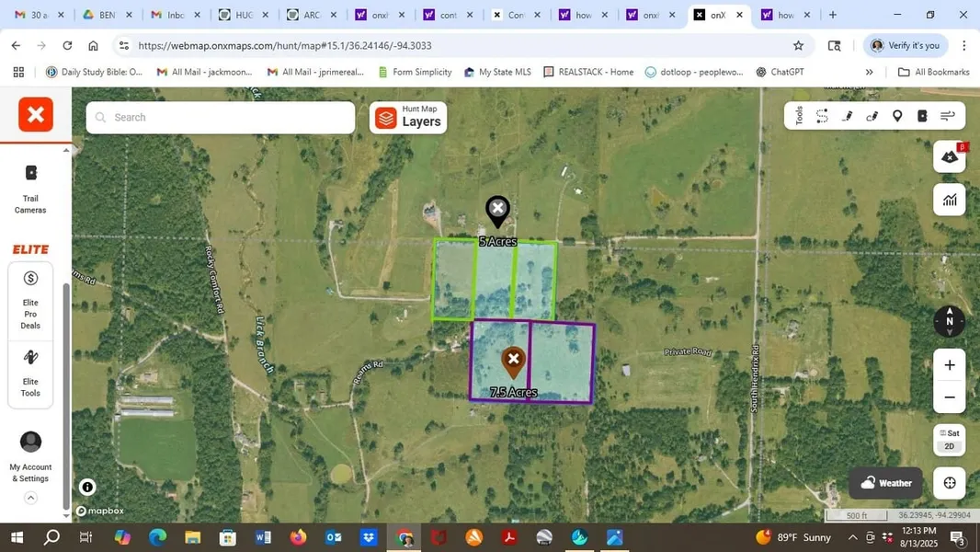Select the line drawing pencil tool
This screenshot has width=980, height=552.
(x=848, y=116)
